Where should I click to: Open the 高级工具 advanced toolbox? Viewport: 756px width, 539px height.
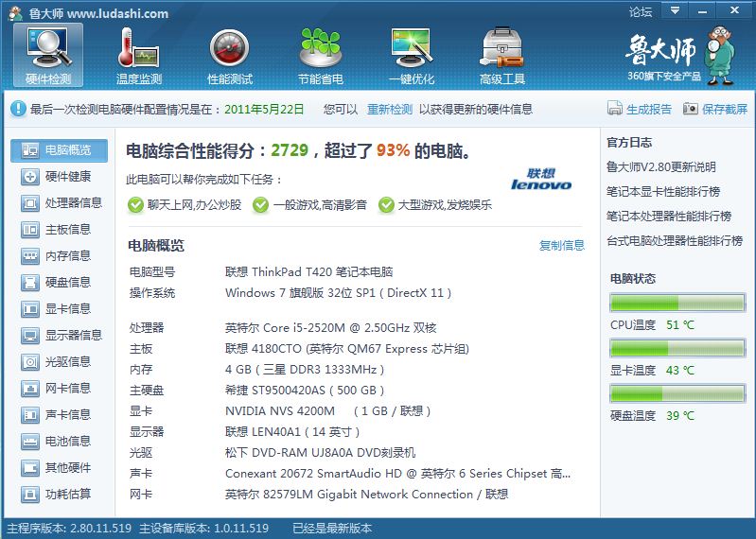tap(501, 55)
